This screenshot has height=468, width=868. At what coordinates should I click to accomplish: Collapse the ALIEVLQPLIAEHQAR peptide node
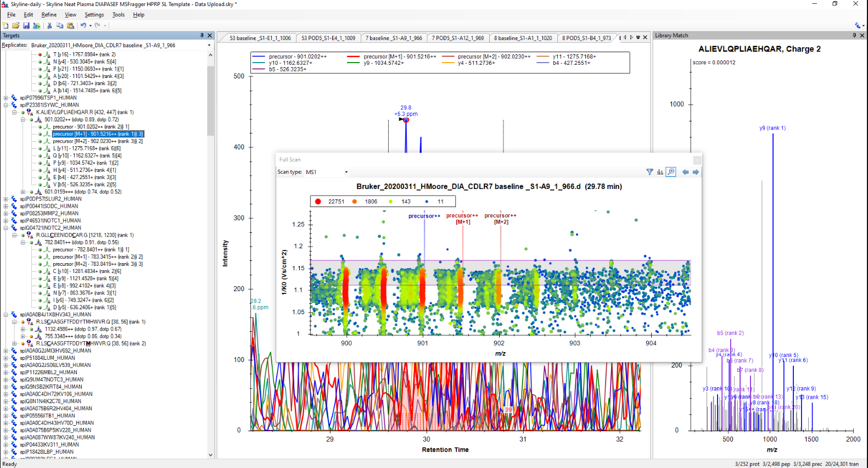pos(15,112)
